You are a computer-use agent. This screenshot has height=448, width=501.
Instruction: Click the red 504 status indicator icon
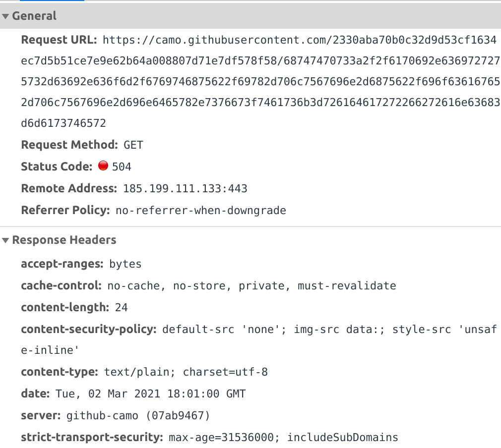(x=103, y=166)
